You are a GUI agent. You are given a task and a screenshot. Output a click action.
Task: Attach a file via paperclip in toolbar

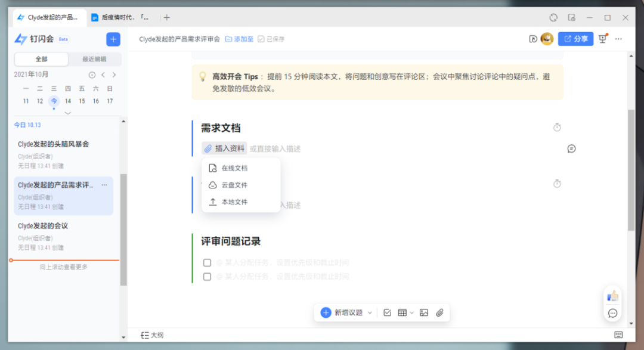click(x=440, y=313)
